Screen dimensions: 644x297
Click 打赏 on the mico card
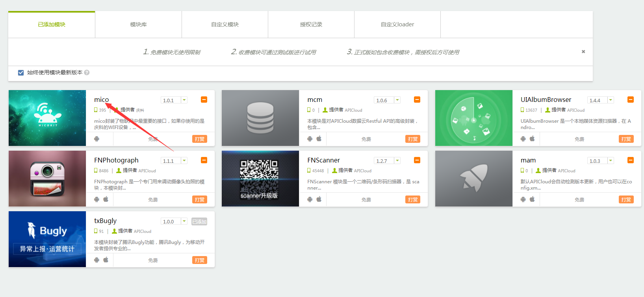click(200, 139)
